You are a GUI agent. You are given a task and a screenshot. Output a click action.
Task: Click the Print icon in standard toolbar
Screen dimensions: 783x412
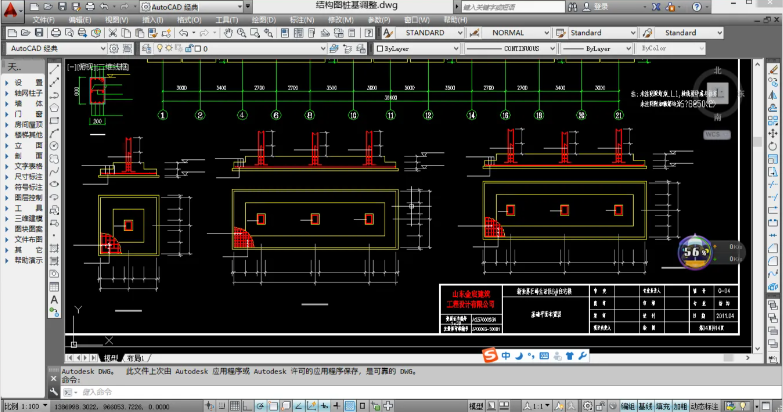click(58, 33)
